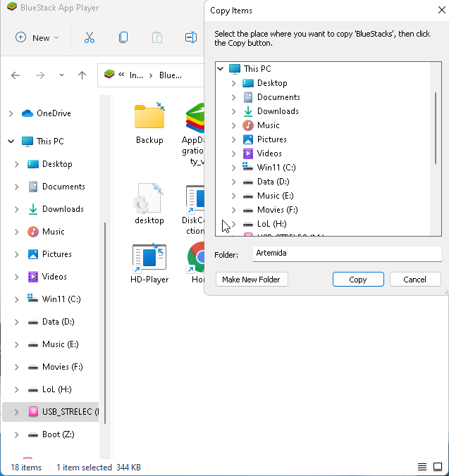This screenshot has height=476, width=449.
Task: Select the Chrome-style shortcut icon
Action: [196, 258]
